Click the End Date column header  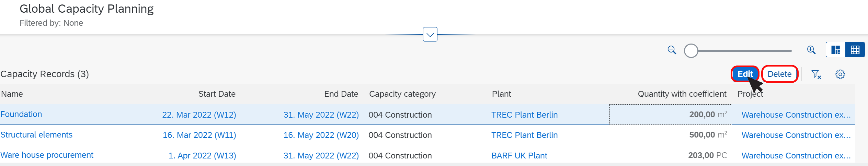click(341, 94)
